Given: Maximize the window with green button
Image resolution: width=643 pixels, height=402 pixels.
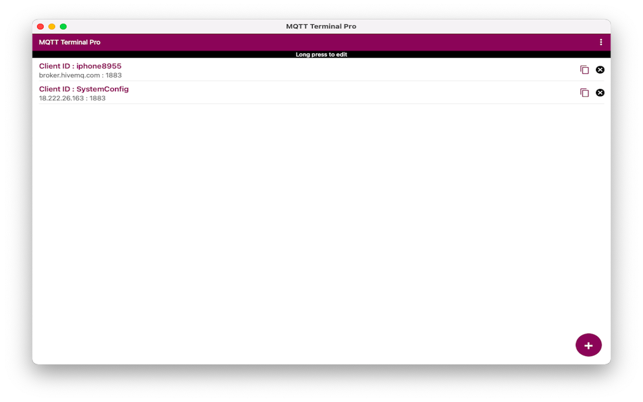Looking at the screenshot, I should tap(63, 27).
